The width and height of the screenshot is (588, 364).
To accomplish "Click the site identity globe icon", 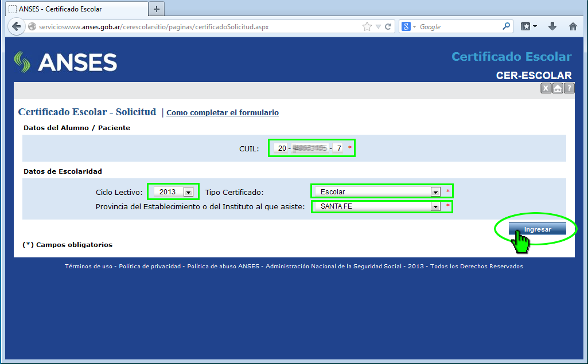I will coord(32,26).
